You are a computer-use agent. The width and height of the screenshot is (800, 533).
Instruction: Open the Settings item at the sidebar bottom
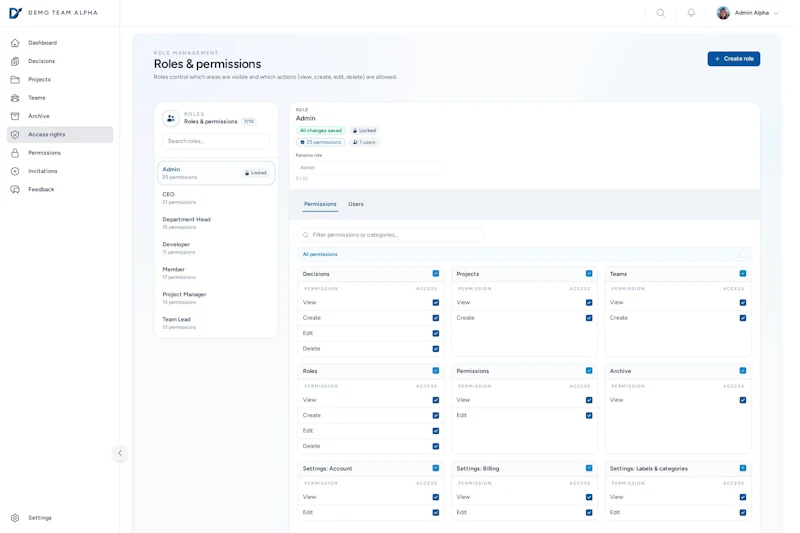[60, 518]
